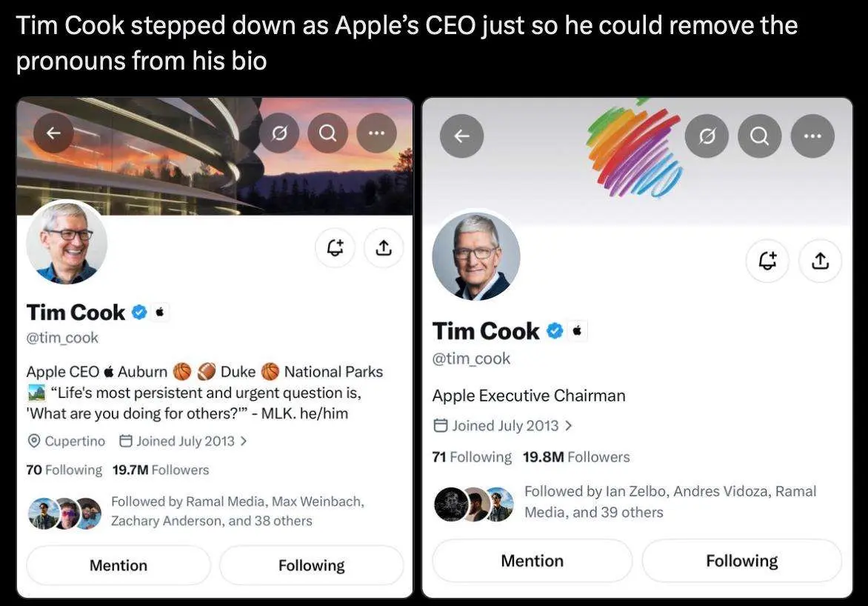Tap the back arrow on left profile

[54, 133]
